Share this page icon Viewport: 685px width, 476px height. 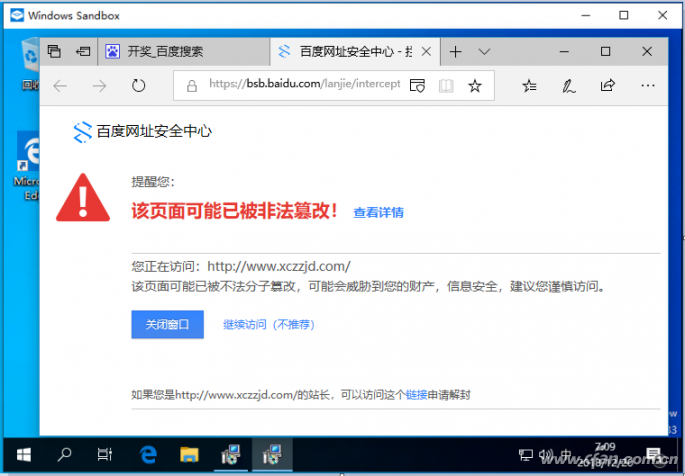(x=607, y=85)
